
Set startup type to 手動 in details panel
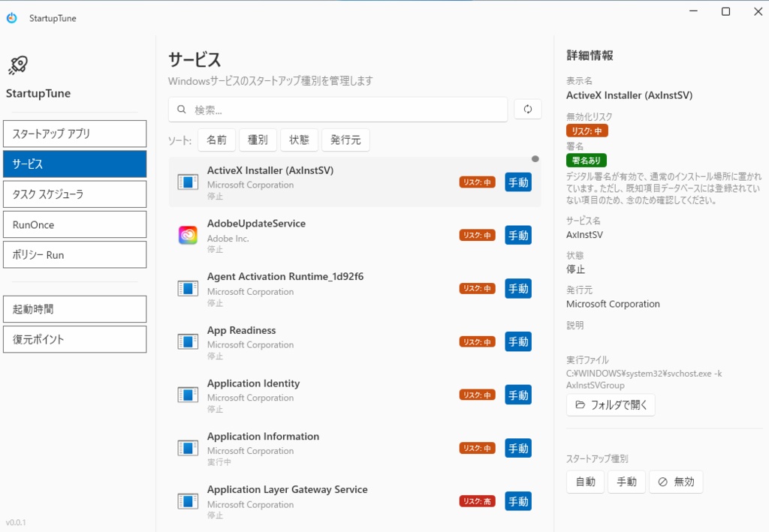coord(627,482)
